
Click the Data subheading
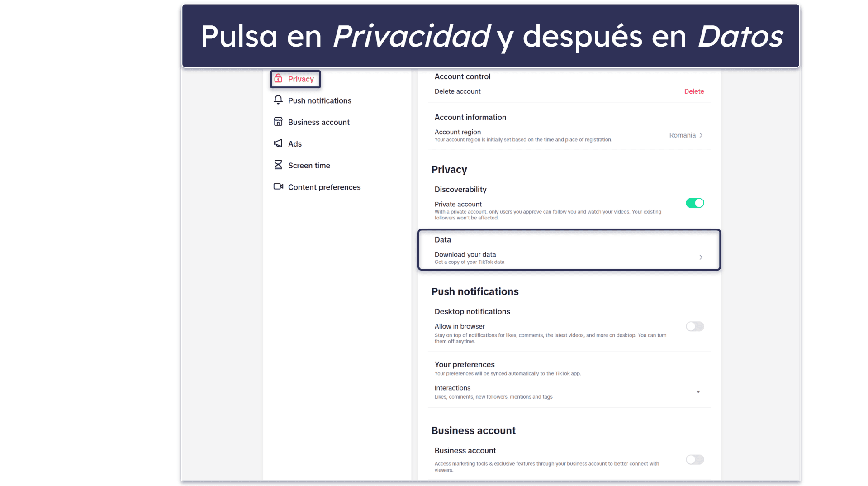coord(442,240)
